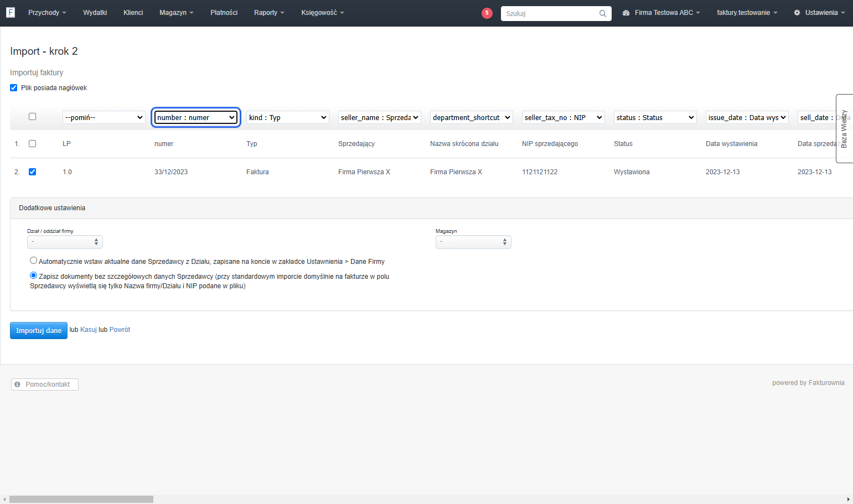Click the search magnifier icon
The width and height of the screenshot is (853, 504).
[603, 14]
